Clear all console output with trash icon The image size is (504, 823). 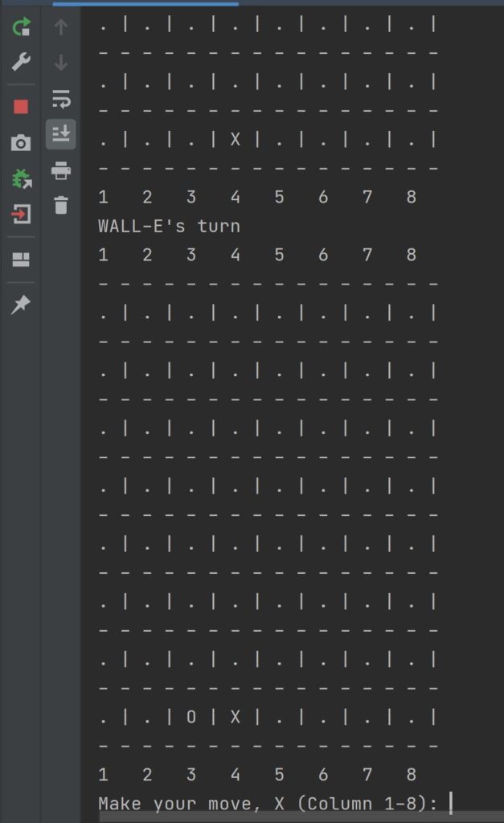coord(61,205)
